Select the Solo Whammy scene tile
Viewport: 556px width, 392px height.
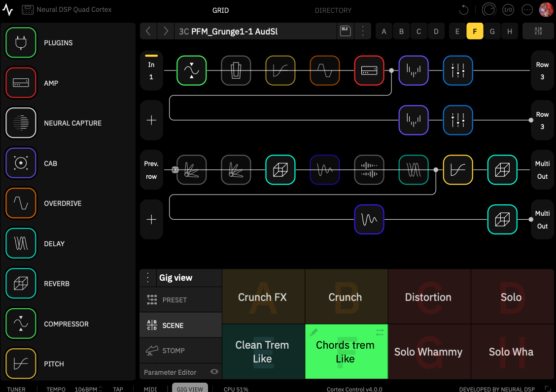click(x=429, y=352)
